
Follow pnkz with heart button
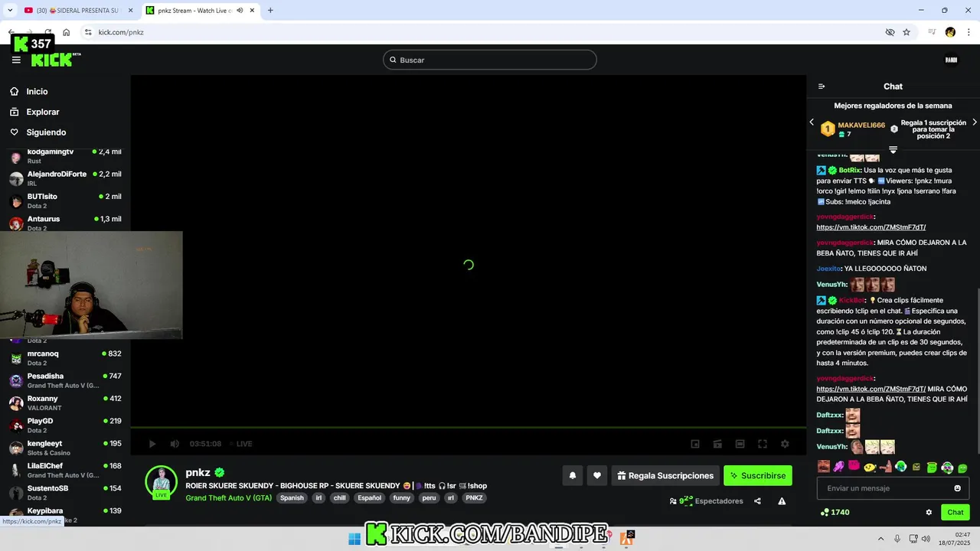point(597,475)
